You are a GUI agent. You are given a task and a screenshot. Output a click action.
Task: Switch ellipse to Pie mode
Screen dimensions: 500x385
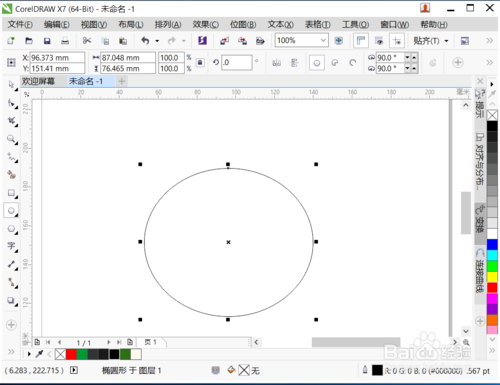(x=335, y=62)
